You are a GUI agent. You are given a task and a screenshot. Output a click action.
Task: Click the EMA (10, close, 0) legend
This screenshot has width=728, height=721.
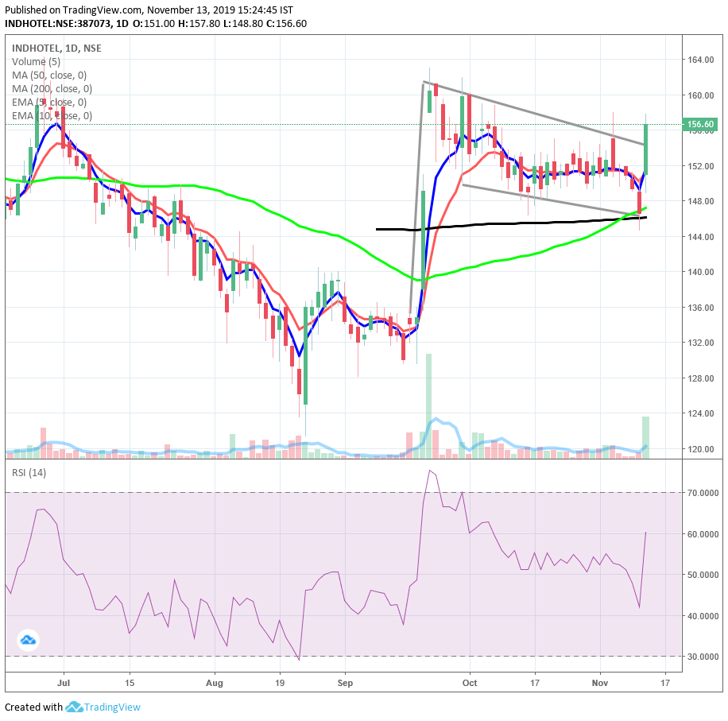[53, 116]
